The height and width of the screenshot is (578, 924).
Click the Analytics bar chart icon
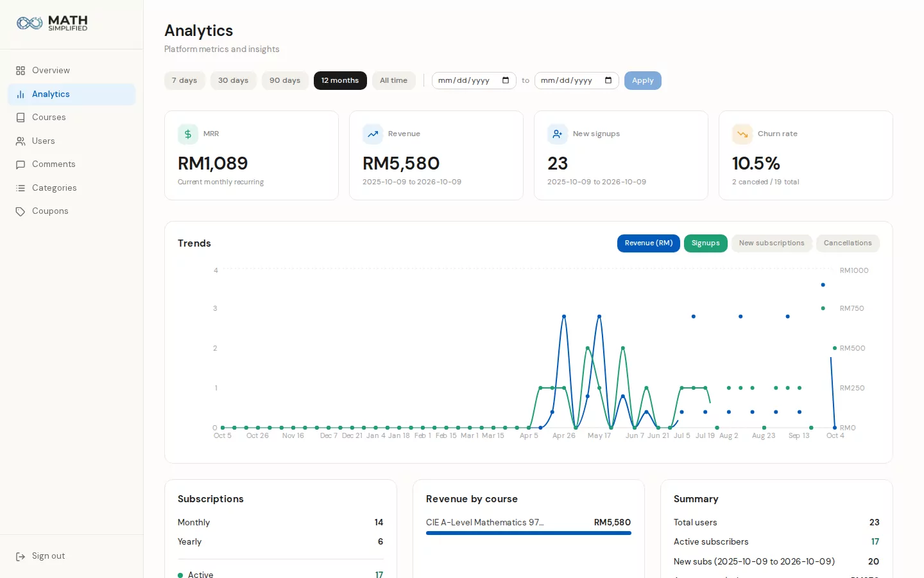tap(21, 94)
